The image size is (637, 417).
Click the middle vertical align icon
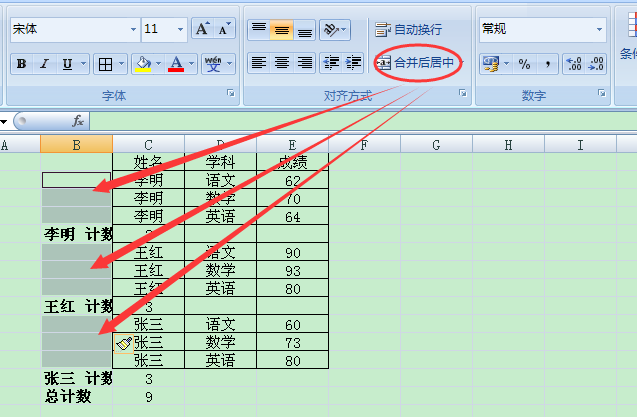pyautogui.click(x=282, y=30)
